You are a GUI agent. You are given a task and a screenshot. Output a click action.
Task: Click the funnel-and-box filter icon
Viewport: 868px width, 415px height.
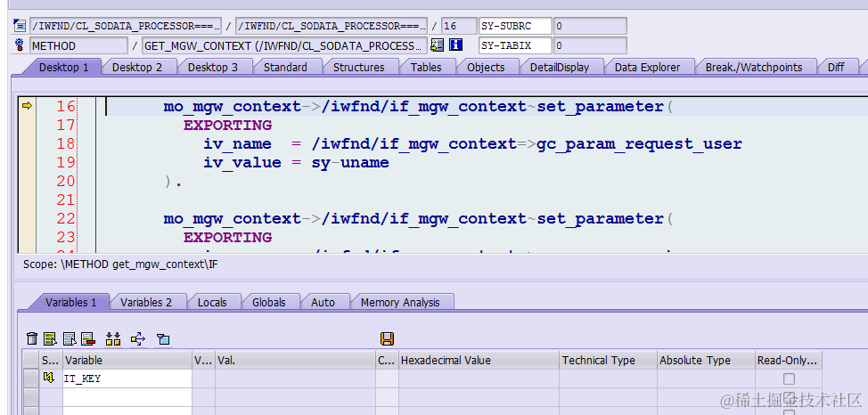click(163, 339)
